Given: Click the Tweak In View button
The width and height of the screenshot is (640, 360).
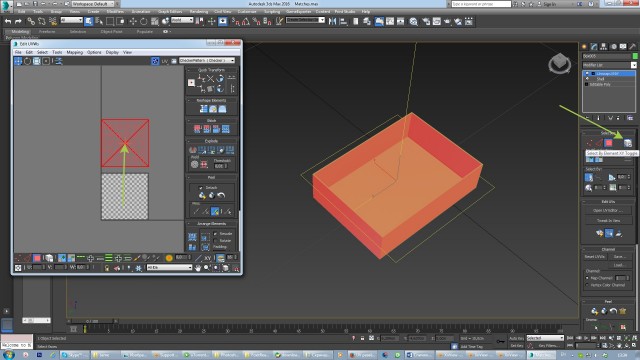Looking at the screenshot, I should coord(608,220).
